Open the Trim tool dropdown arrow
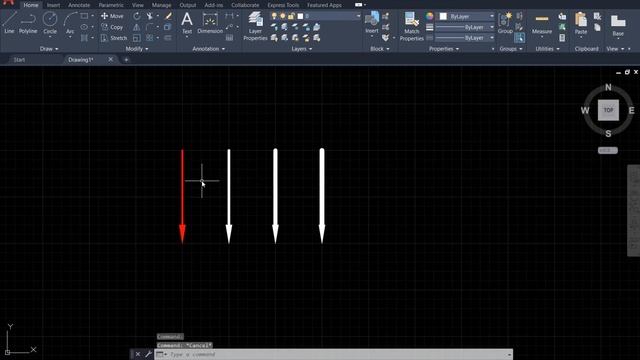This screenshot has width=640, height=360. tap(158, 16)
